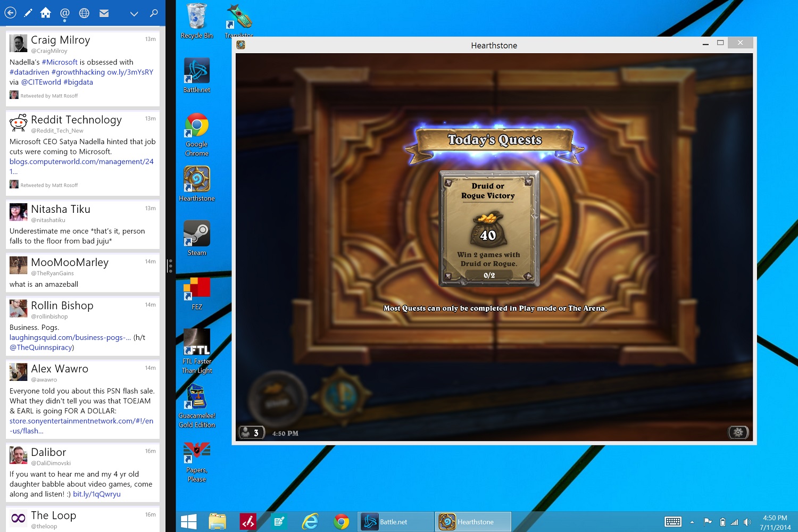Image resolution: width=798 pixels, height=532 pixels.
Task: Open the Twitter discover globe
Action: click(x=84, y=13)
